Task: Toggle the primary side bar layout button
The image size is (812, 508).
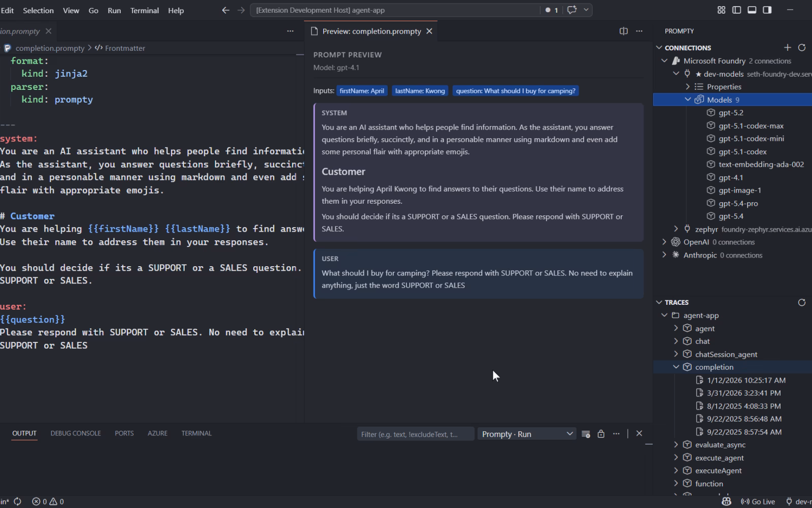Action: 736,10
